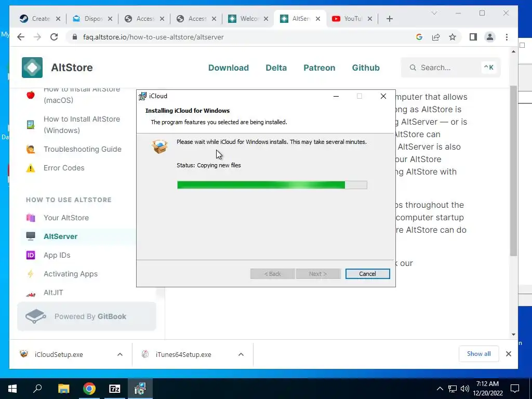Click the GitBook logo icon
This screenshot has width=532, height=399.
click(x=36, y=316)
